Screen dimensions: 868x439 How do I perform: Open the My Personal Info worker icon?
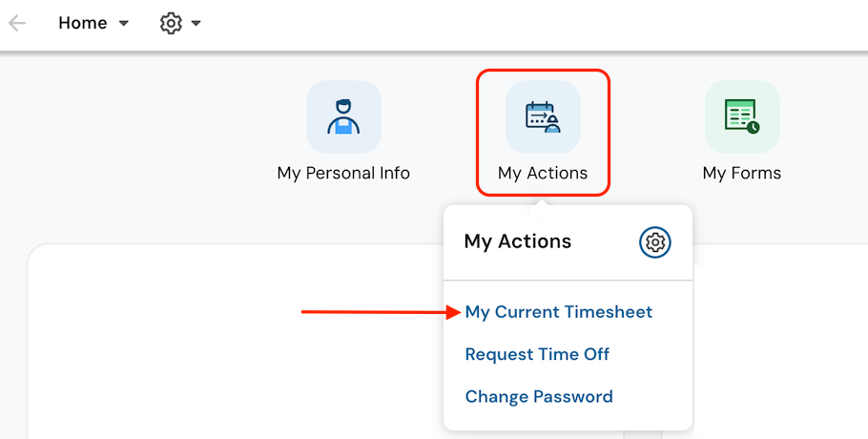[x=343, y=116]
